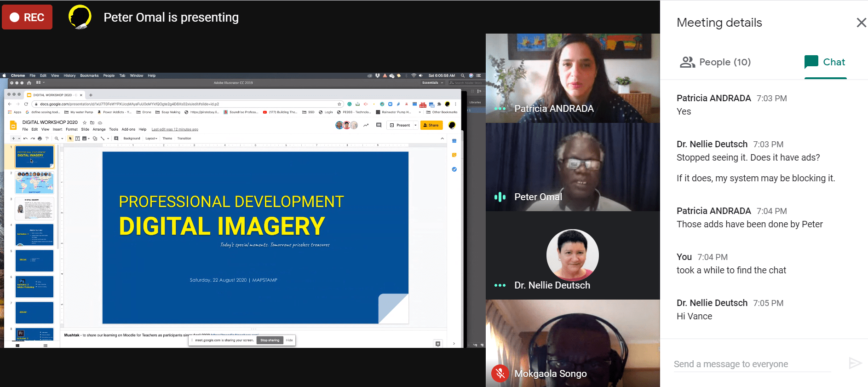Open Other Bookmarks folder
868x387 pixels.
pos(442,112)
